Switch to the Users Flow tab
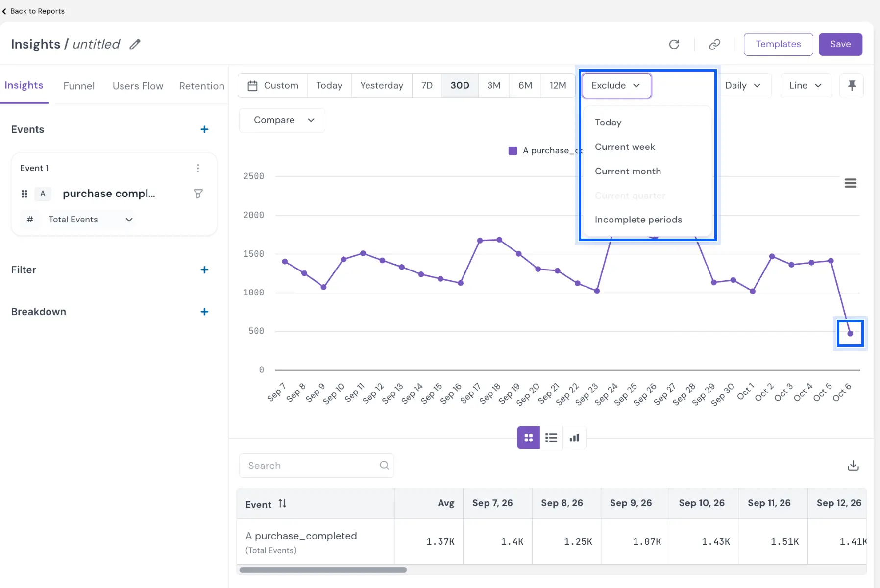This screenshot has height=588, width=880. click(138, 86)
